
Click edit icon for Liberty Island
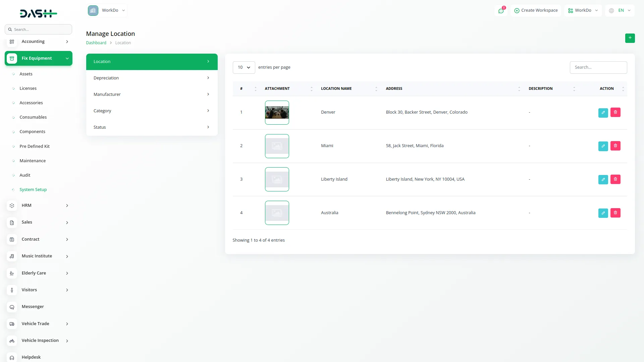pos(603,179)
